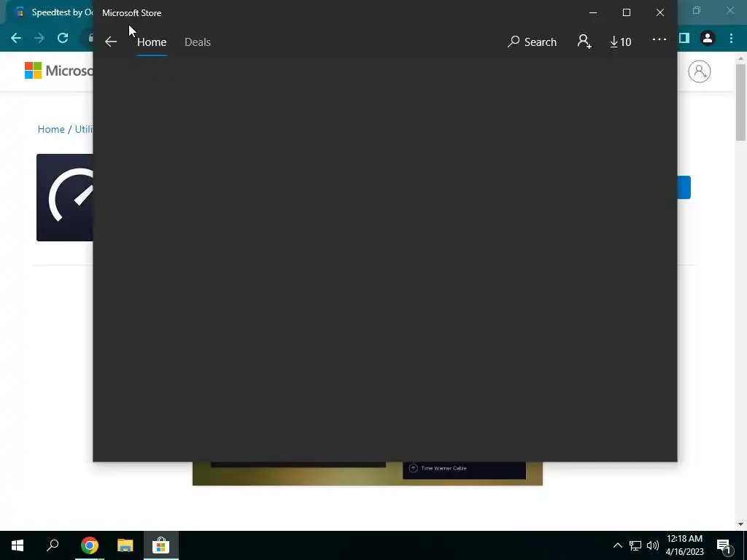747x560 pixels.
Task: Open Search in Microsoft Store
Action: (x=532, y=42)
